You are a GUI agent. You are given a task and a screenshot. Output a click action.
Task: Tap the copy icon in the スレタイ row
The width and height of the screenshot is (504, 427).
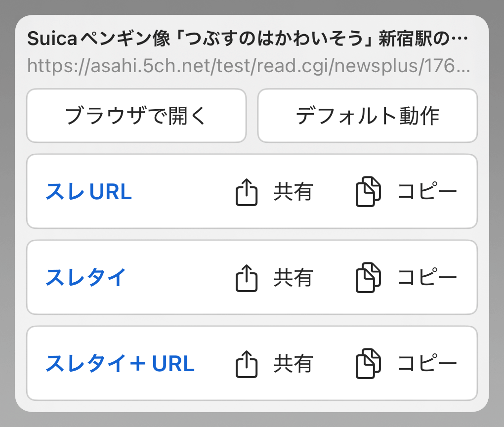368,278
